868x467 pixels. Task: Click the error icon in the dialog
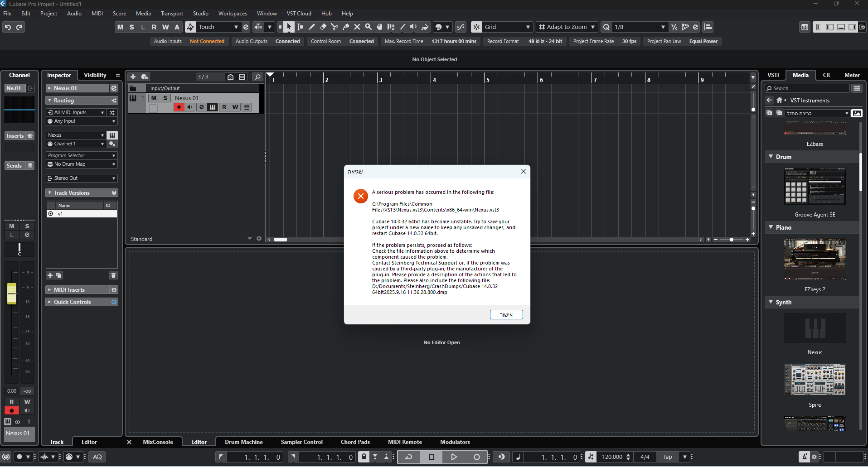coord(360,196)
